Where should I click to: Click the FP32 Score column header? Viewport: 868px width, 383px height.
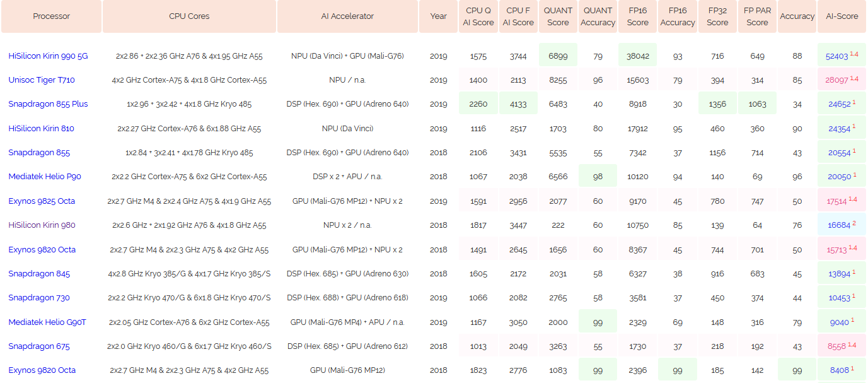(717, 16)
